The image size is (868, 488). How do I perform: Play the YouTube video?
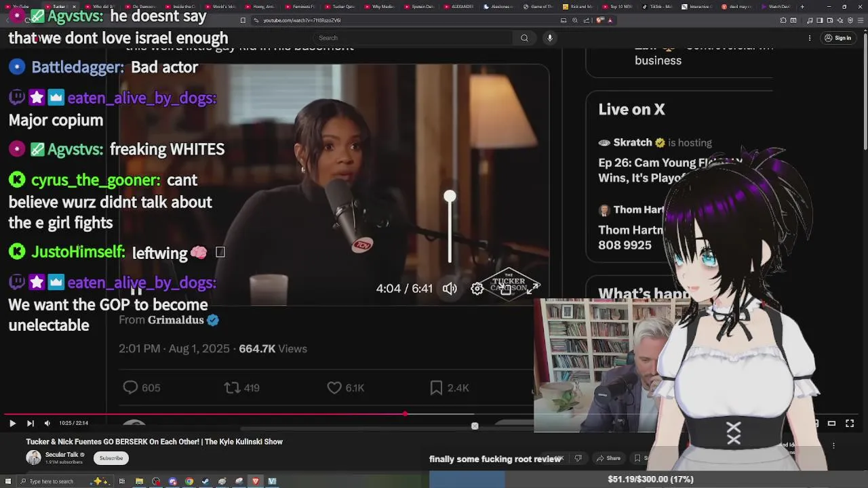coord(12,423)
